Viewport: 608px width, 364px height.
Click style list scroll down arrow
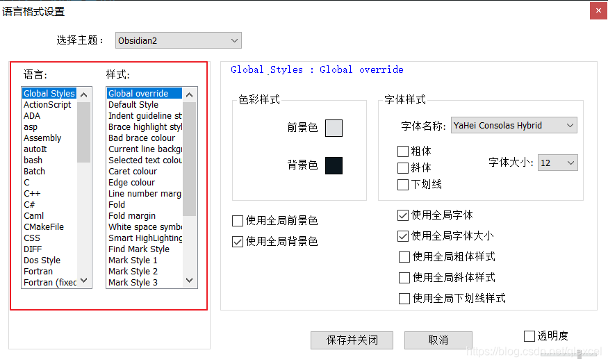point(189,280)
